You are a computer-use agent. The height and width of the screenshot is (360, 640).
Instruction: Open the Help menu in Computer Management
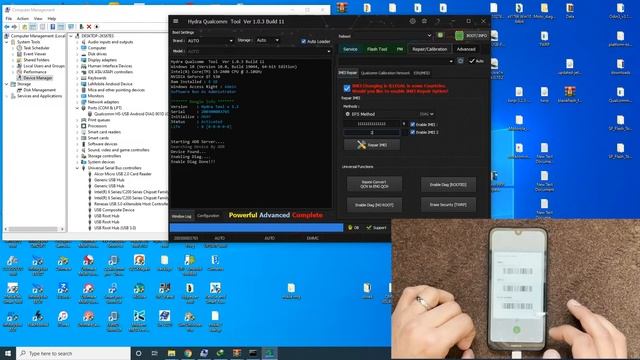pyautogui.click(x=51, y=18)
